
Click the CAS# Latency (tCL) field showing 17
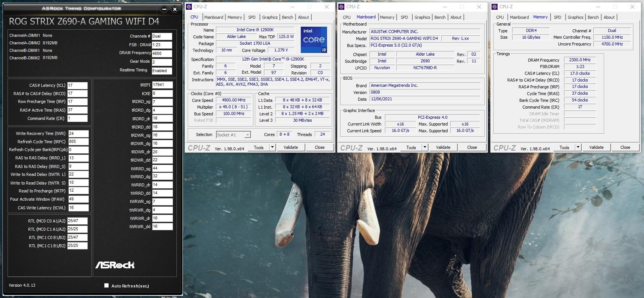[x=77, y=85]
